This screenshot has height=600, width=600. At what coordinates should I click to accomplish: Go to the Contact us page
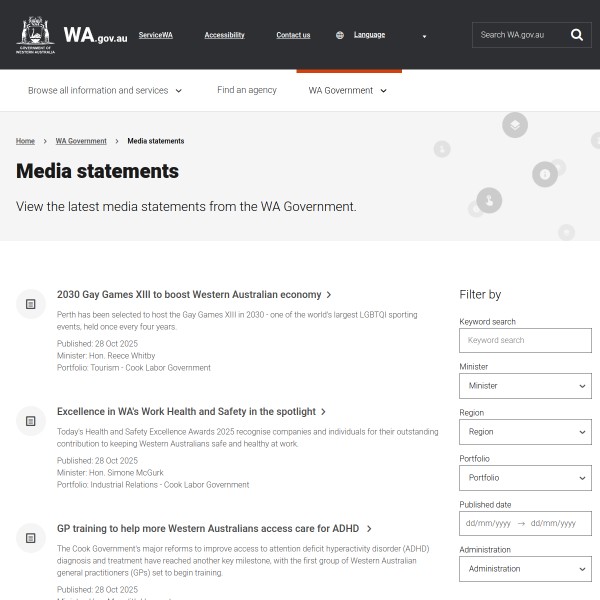pyautogui.click(x=293, y=35)
